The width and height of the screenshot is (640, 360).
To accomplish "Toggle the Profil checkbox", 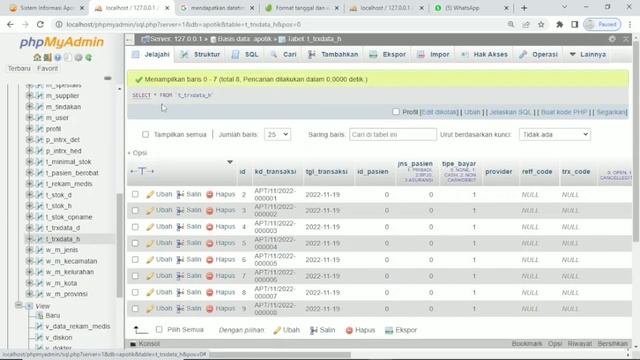I will 396,112.
